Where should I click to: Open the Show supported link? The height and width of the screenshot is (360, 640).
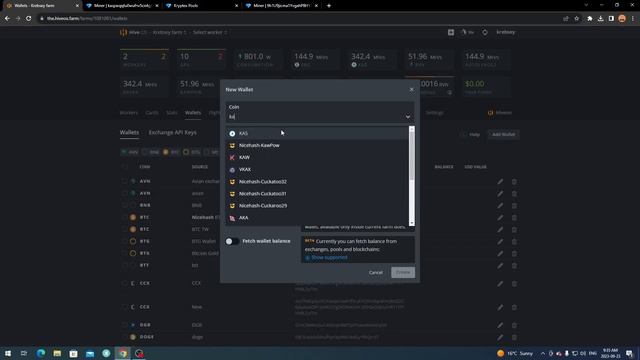(x=327, y=258)
